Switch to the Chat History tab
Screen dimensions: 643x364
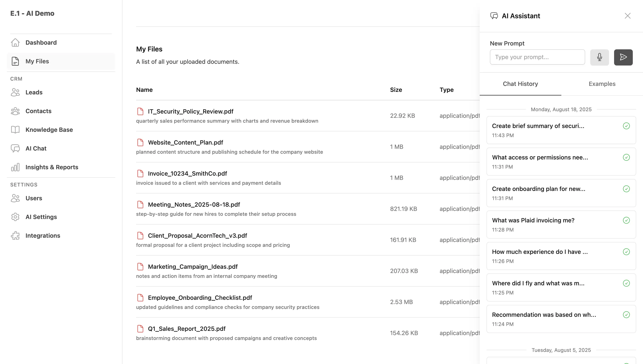521,84
